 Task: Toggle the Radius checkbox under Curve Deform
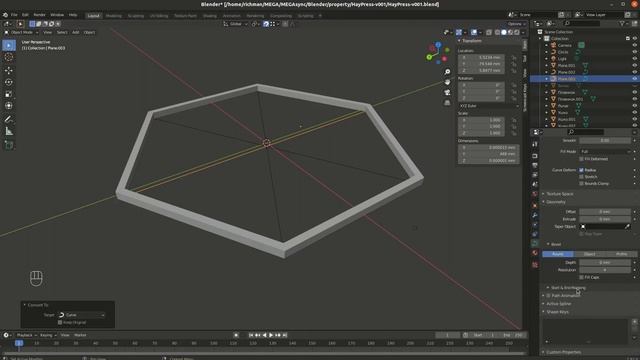[581, 170]
